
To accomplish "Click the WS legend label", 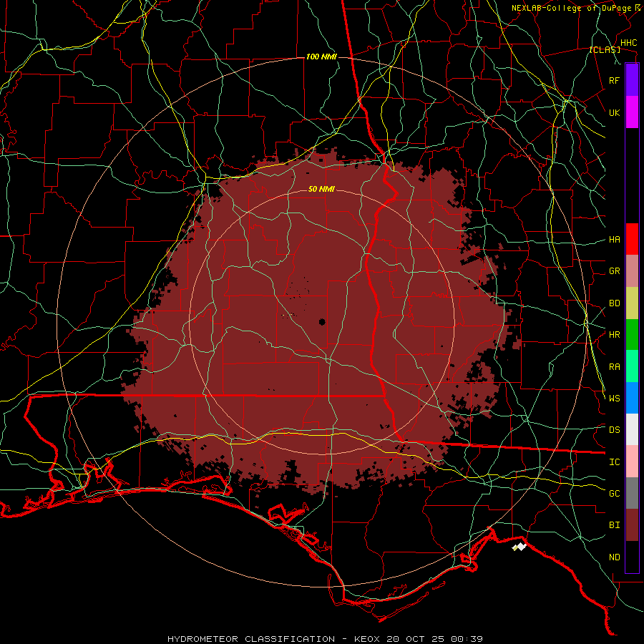I will (x=615, y=398).
